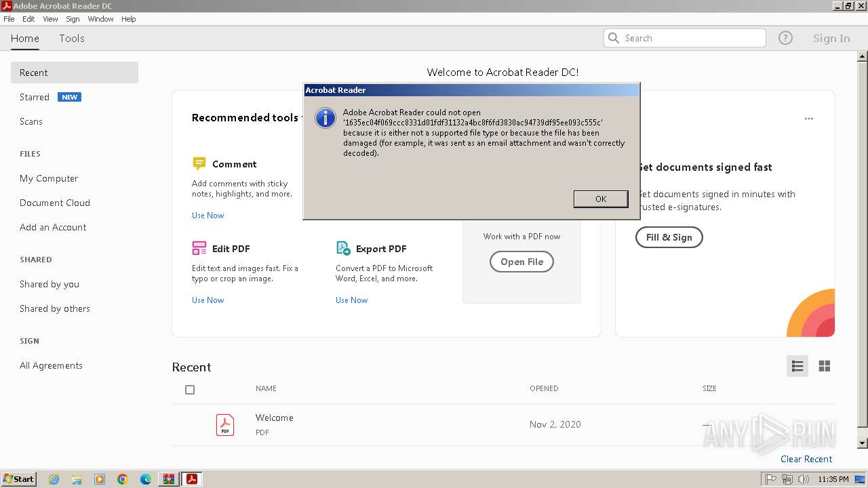868x488 pixels.
Task: Click the WinRAR taskbar icon
Action: point(168,479)
